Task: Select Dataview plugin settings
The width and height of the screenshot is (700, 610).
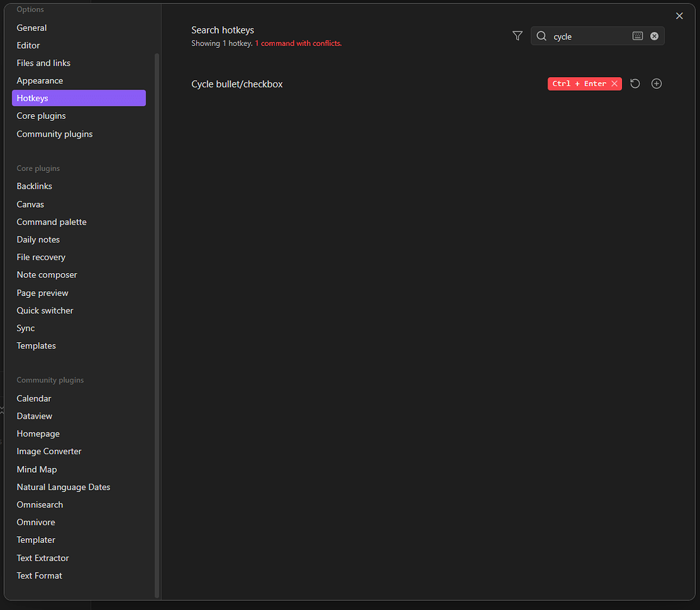Action: click(35, 416)
